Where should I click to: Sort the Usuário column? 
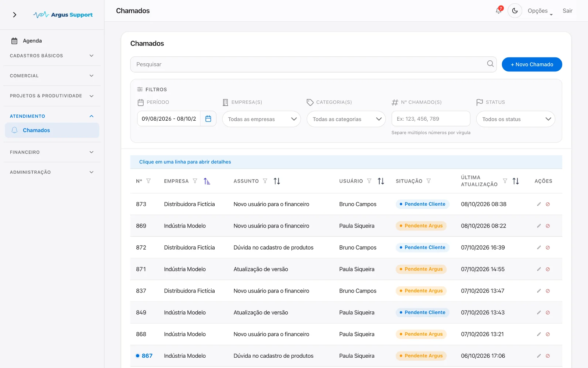[381, 181]
